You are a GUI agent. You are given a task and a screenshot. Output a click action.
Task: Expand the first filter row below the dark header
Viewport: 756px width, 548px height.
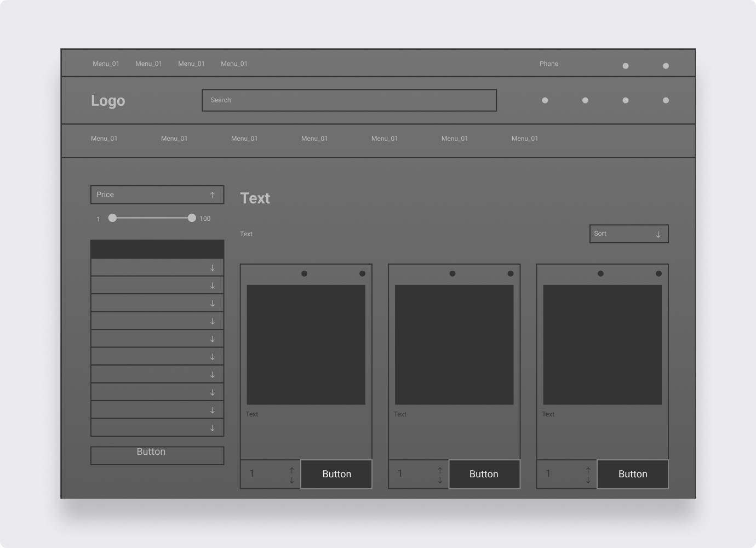[157, 267]
